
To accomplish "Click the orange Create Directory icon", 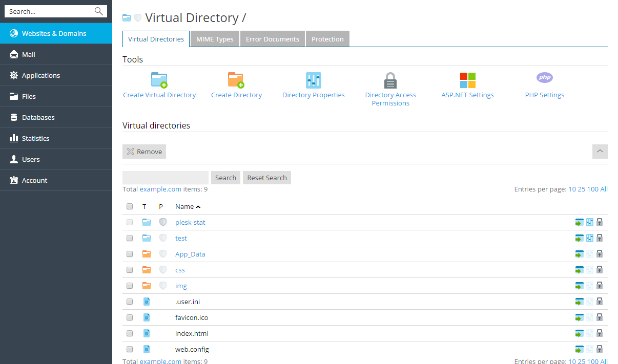I will click(236, 80).
